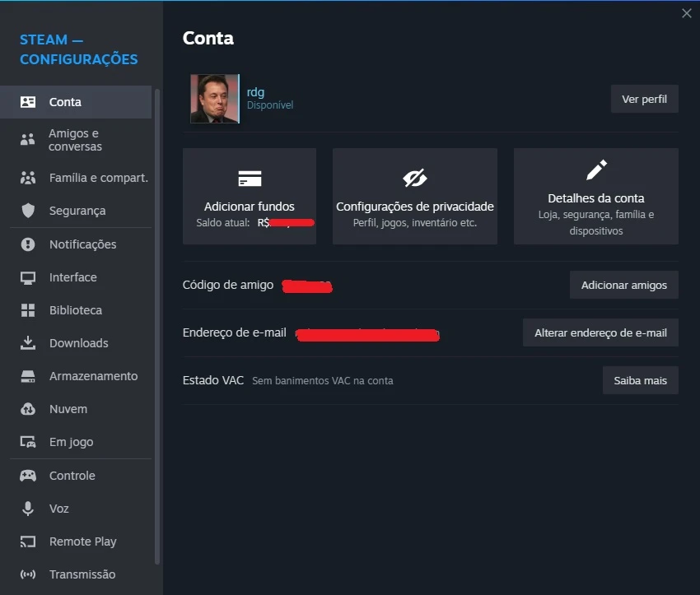Click the Código de amigo label
The width and height of the screenshot is (700, 595).
[x=228, y=285]
